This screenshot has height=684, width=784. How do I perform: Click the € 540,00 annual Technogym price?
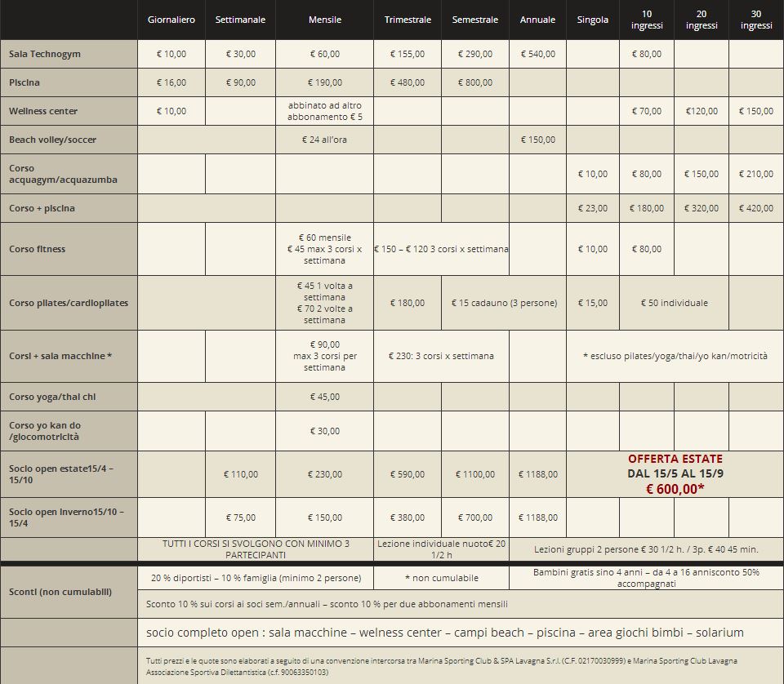point(537,54)
